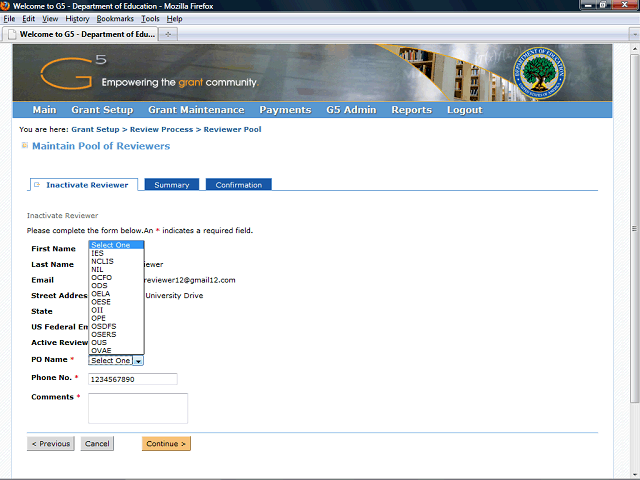640x480 pixels.
Task: Switch to the Confirmation tab
Action: click(239, 185)
